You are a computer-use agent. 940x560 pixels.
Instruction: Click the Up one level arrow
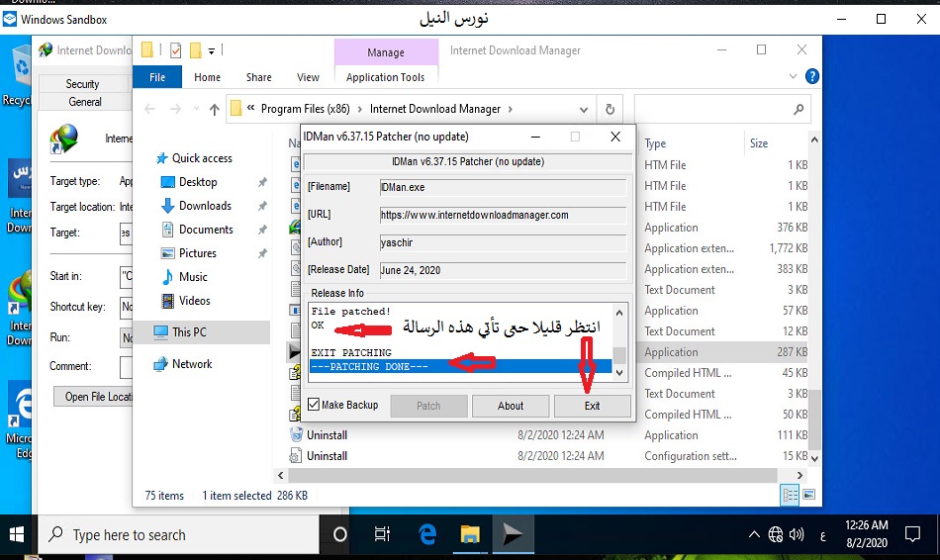click(x=214, y=110)
